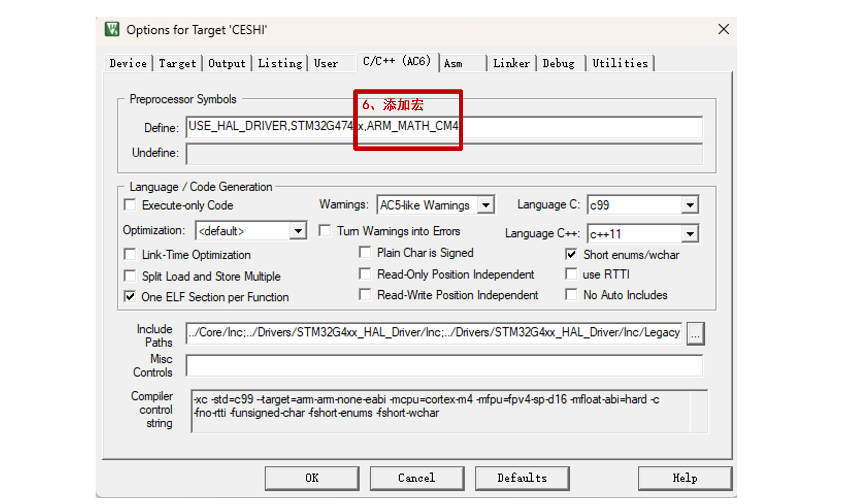857x504 pixels.
Task: Switch to the Linker tab
Action: [511, 62]
